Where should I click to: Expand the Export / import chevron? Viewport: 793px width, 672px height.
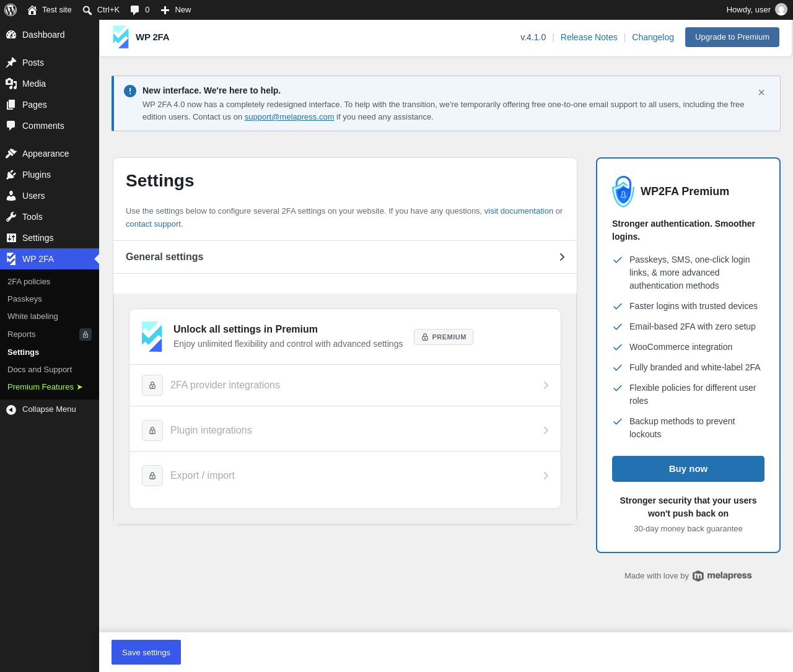[546, 476]
